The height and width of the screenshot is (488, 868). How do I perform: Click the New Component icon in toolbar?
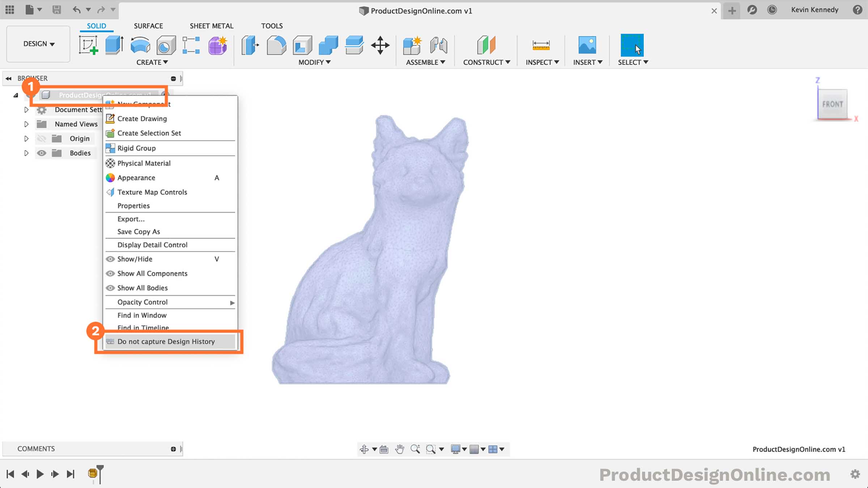tap(413, 45)
